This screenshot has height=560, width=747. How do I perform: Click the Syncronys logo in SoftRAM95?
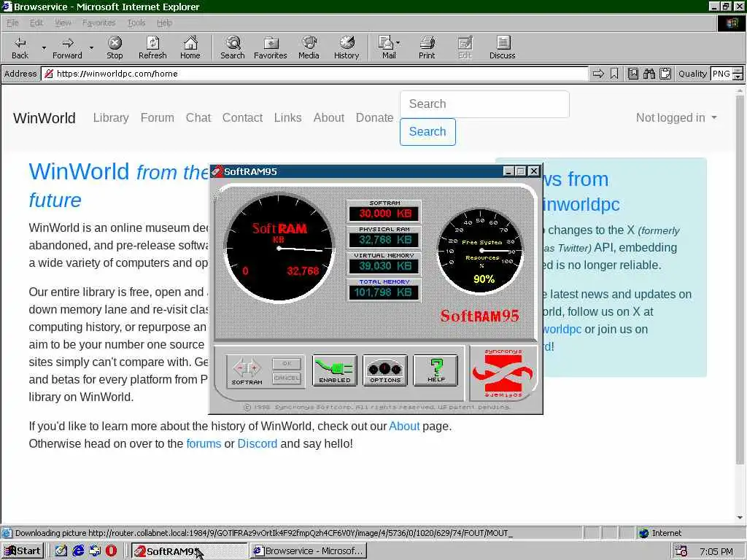click(x=503, y=373)
